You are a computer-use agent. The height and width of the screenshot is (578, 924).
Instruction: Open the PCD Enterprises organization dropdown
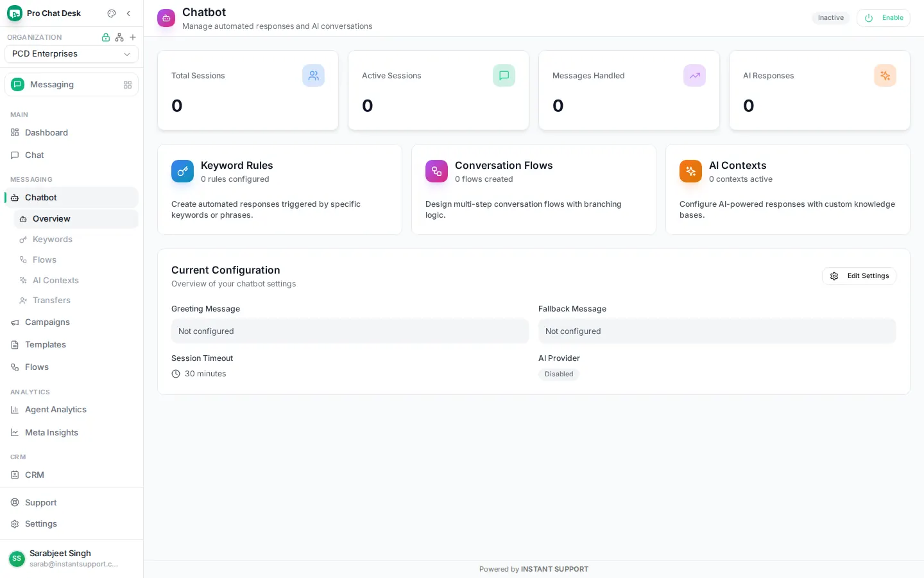pyautogui.click(x=71, y=54)
